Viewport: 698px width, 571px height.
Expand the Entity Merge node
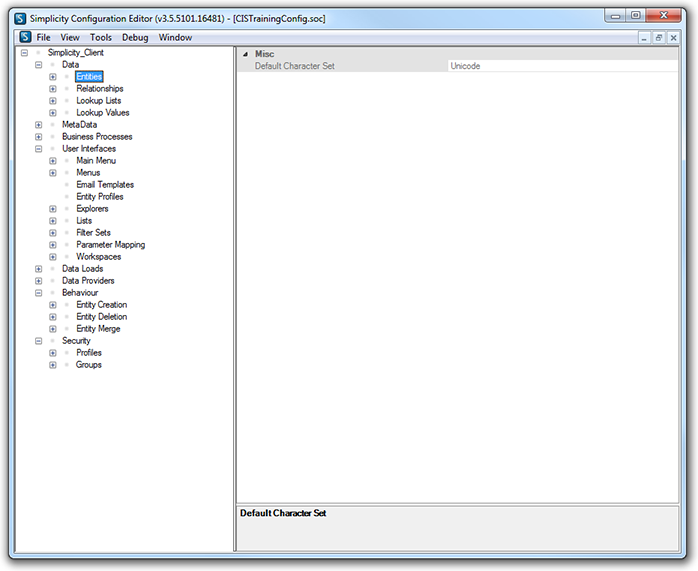[53, 329]
